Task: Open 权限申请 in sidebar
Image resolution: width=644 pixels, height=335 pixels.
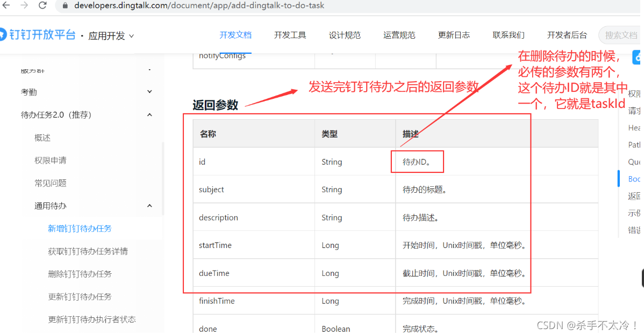Action: click(x=51, y=161)
